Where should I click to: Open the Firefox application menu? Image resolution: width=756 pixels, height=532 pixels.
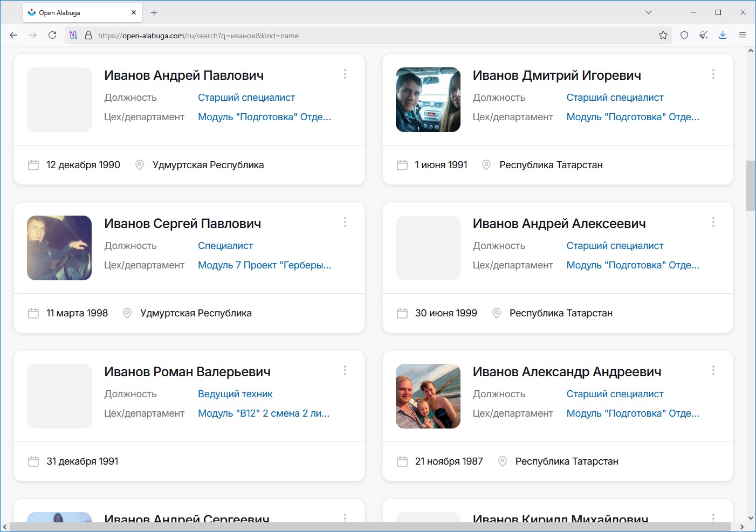(743, 35)
